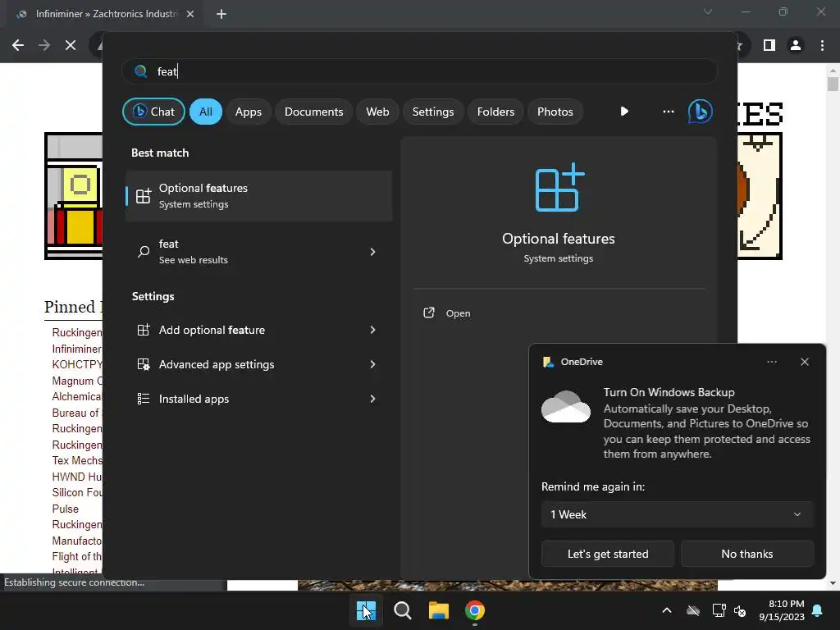Filter search results by Documents

click(313, 112)
